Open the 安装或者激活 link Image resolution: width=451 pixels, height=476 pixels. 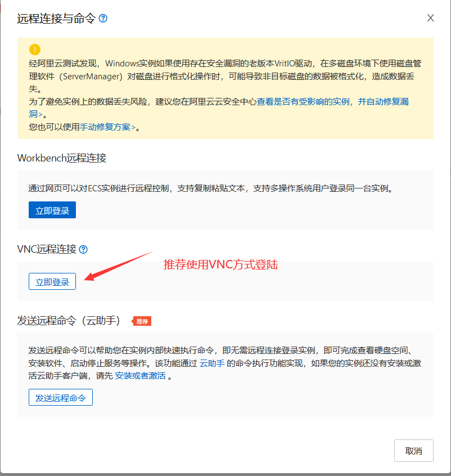tap(140, 376)
